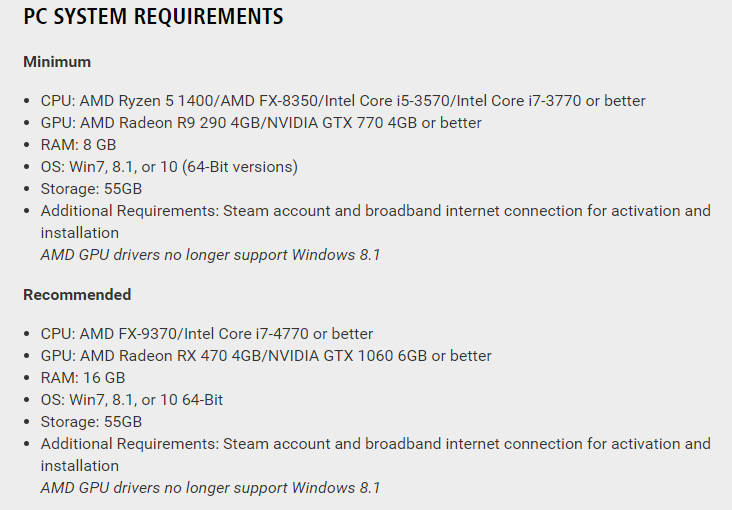Image resolution: width=732 pixels, height=510 pixels.
Task: Click the first AMD GPU drivers italic note
Action: tap(211, 255)
